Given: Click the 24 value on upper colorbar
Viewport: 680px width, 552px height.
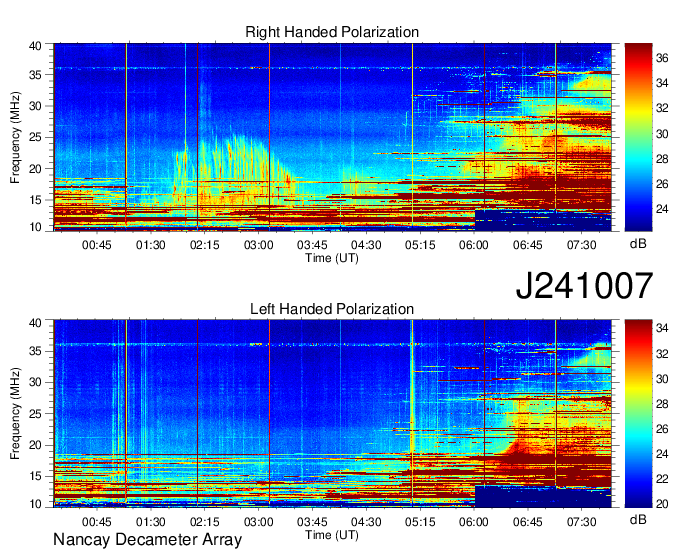Looking at the screenshot, I should pyautogui.click(x=662, y=209).
